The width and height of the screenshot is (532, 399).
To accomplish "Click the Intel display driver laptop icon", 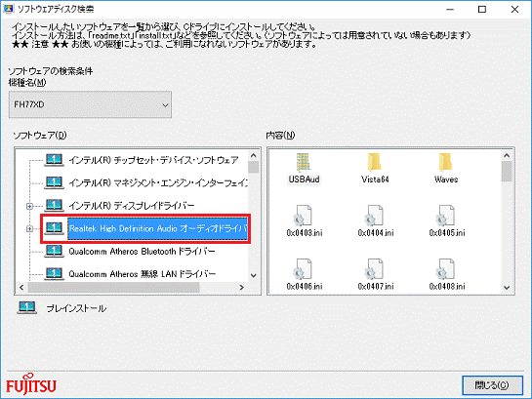I will click(x=54, y=206).
